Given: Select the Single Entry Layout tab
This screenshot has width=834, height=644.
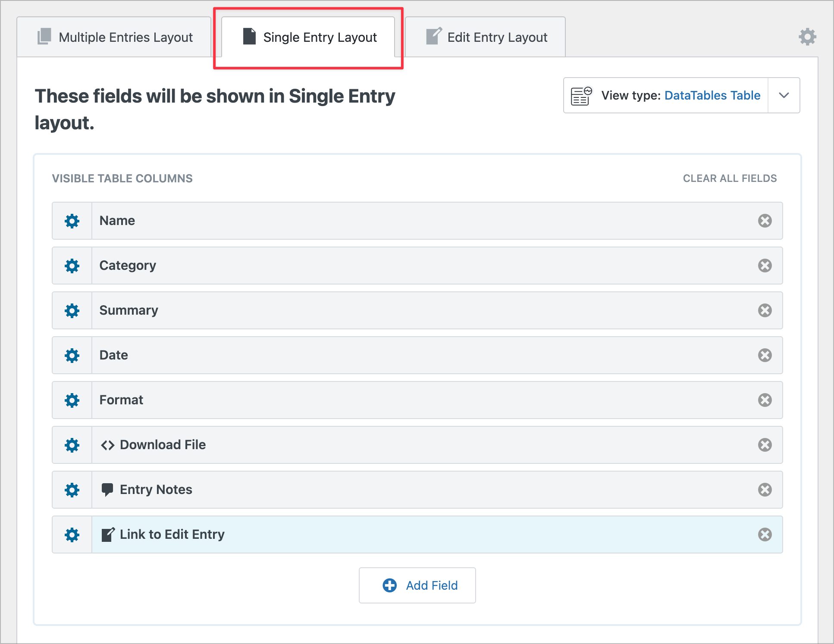Looking at the screenshot, I should (x=309, y=38).
